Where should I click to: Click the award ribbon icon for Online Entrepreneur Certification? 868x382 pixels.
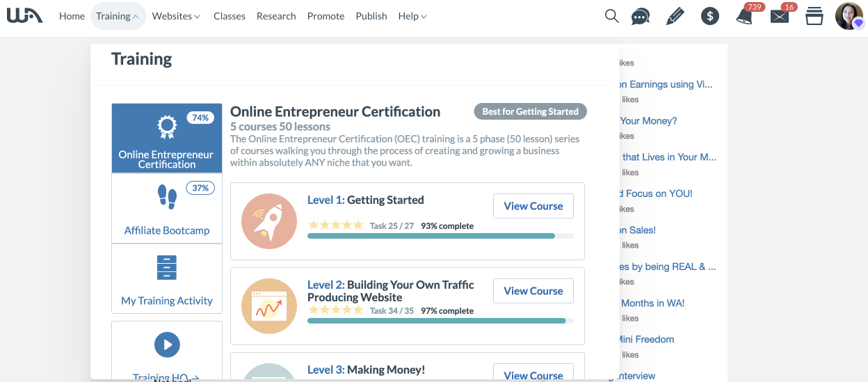tap(167, 127)
